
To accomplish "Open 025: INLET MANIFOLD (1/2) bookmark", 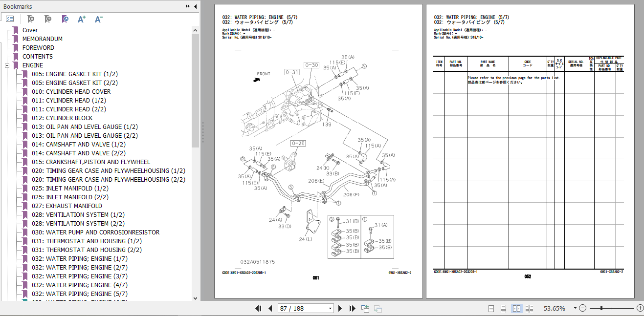I will tap(70, 189).
